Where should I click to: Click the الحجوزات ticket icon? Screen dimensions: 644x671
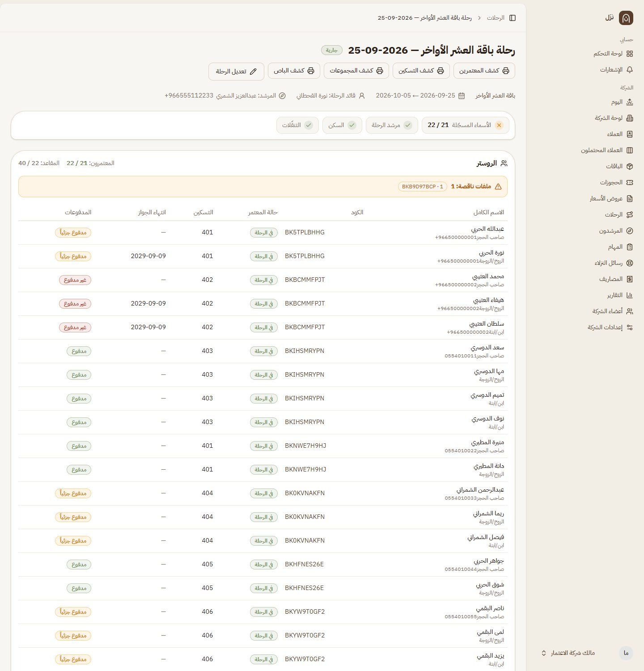click(x=630, y=183)
